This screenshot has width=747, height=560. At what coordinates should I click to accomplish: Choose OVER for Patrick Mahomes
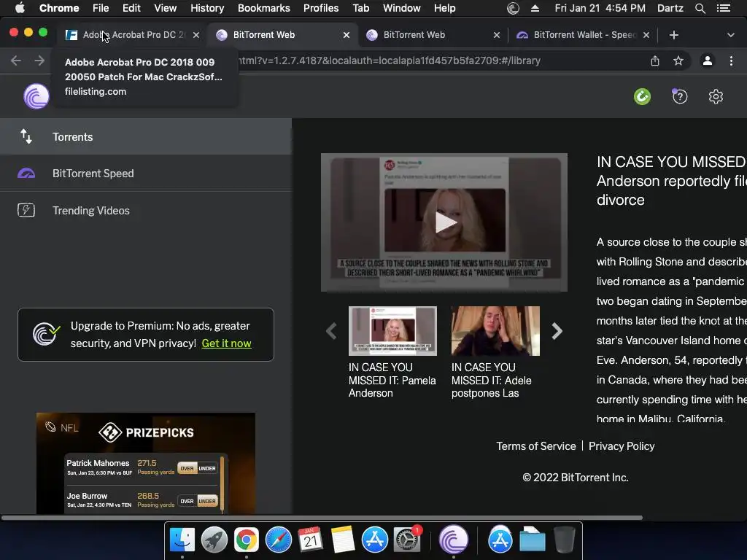click(x=187, y=468)
